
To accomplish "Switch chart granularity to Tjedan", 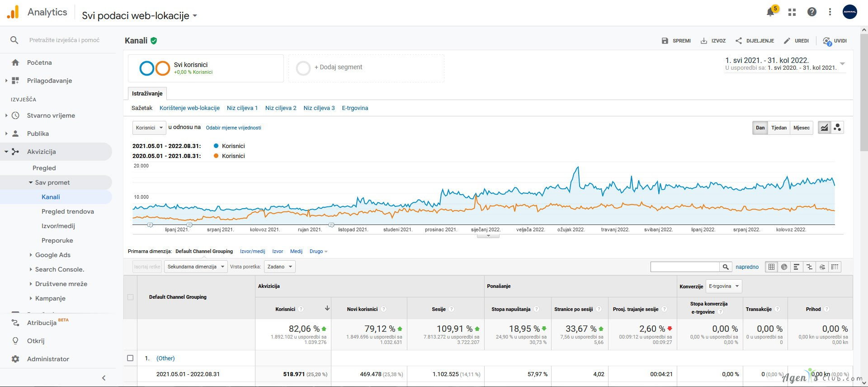I will [778, 128].
